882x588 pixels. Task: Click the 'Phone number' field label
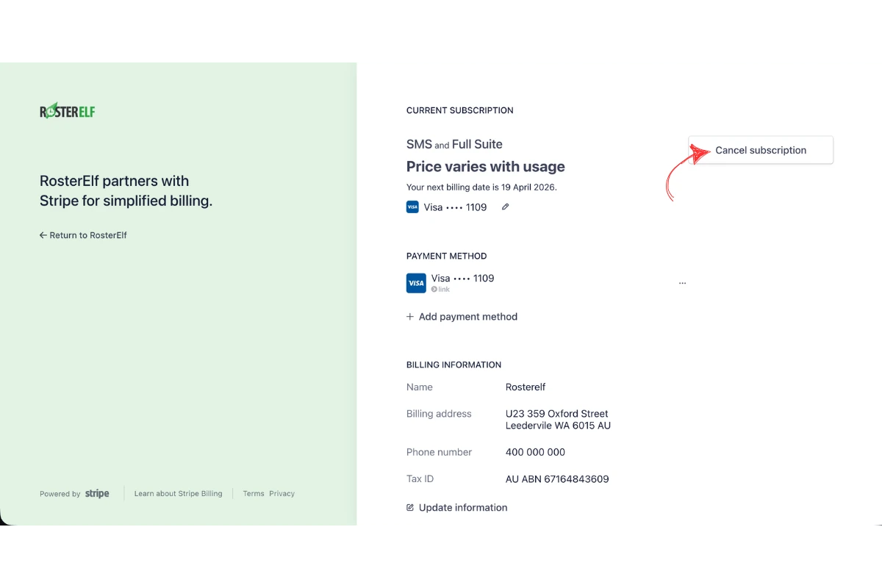coord(439,452)
